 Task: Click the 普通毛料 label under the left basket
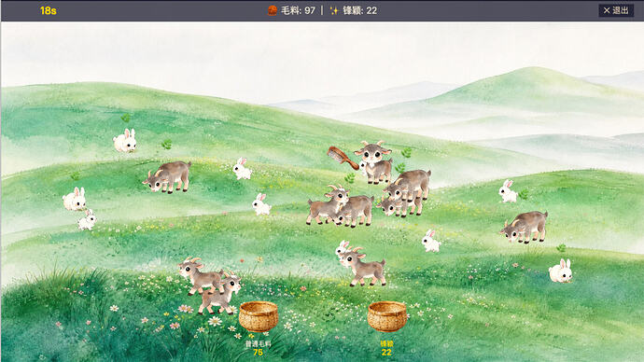(258, 344)
